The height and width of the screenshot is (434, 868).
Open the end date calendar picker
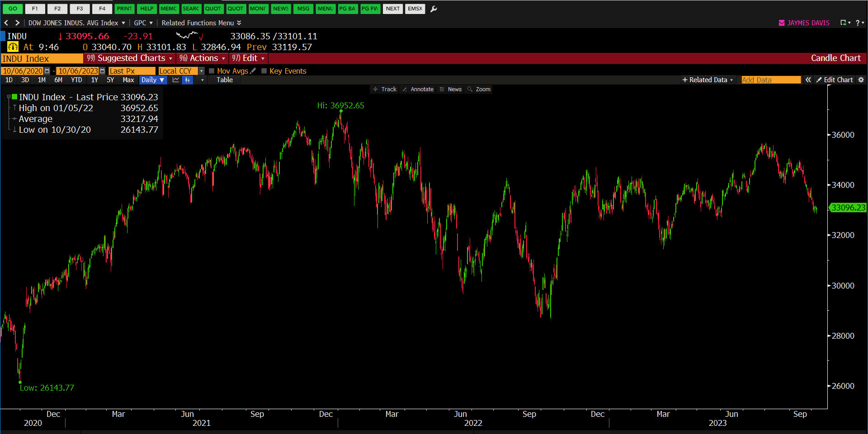coord(102,71)
